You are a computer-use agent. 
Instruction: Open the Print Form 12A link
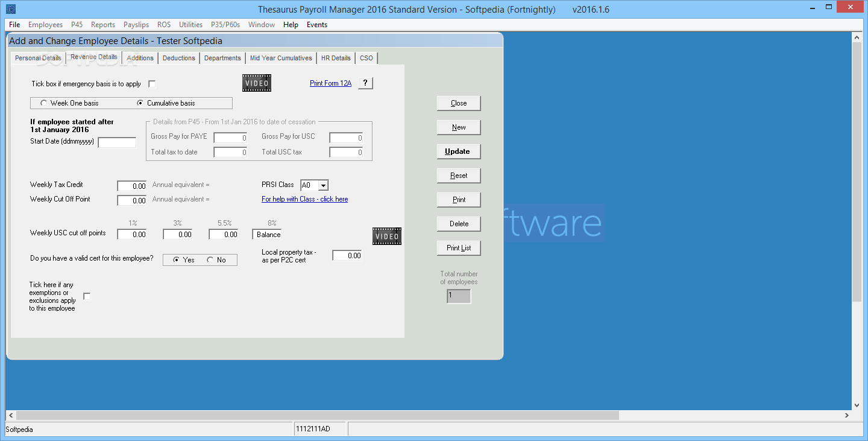[330, 83]
